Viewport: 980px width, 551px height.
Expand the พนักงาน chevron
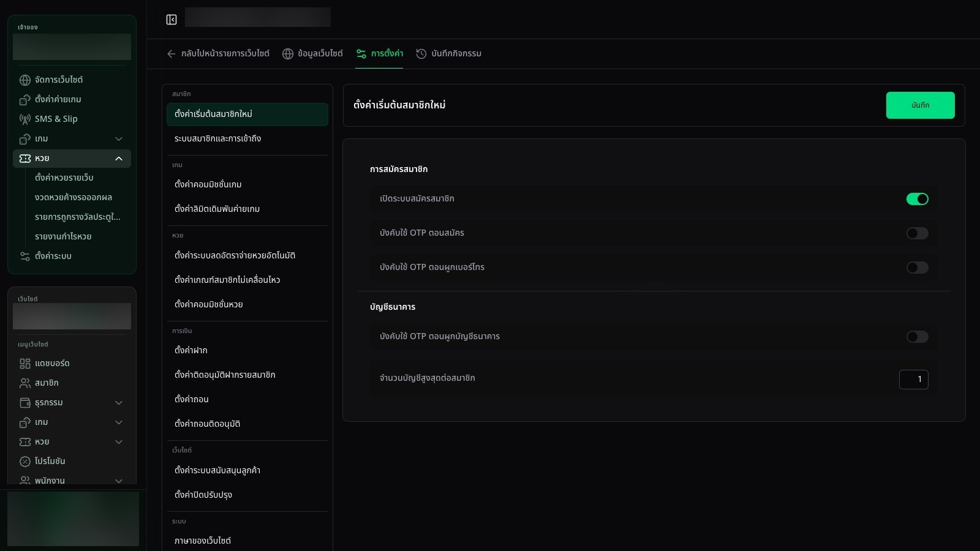coord(119,481)
